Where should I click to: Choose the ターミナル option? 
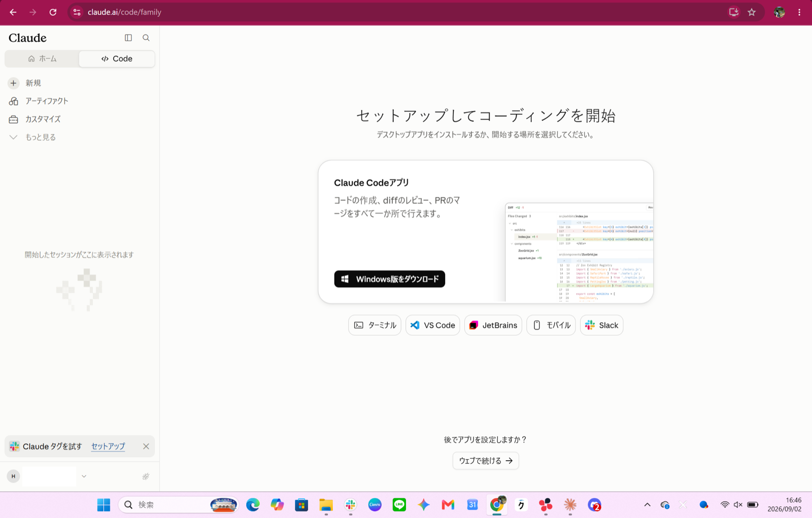coord(375,325)
